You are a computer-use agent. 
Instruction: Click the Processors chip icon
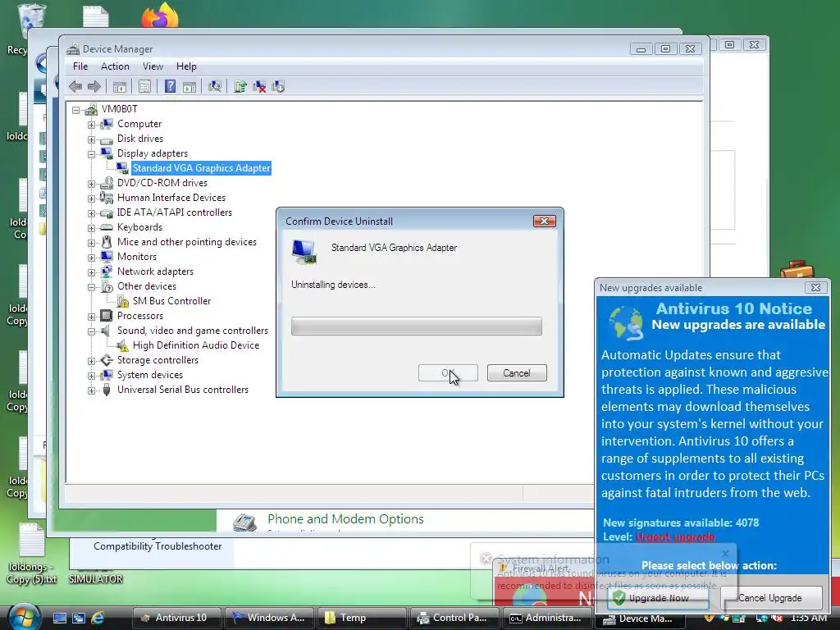107,316
